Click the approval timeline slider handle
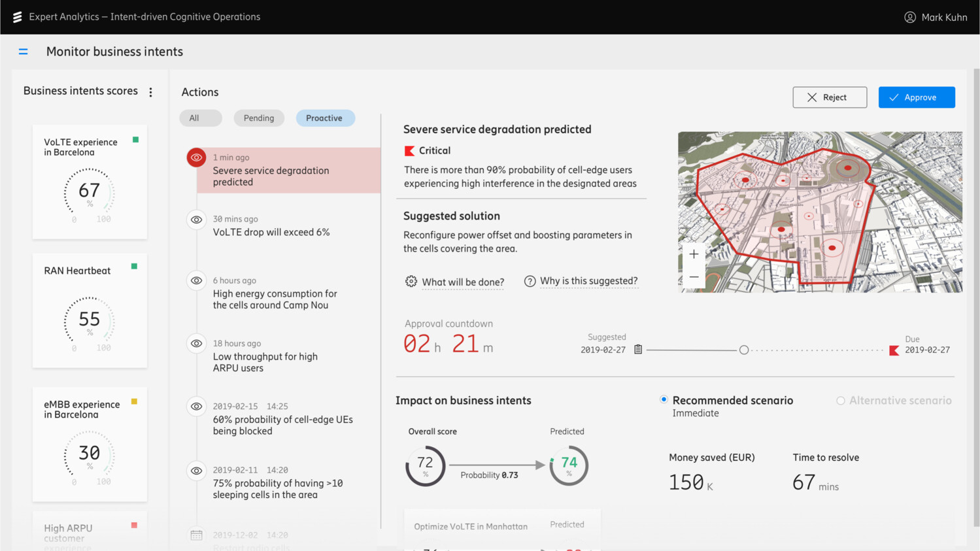Image resolution: width=980 pixels, height=551 pixels. (743, 350)
